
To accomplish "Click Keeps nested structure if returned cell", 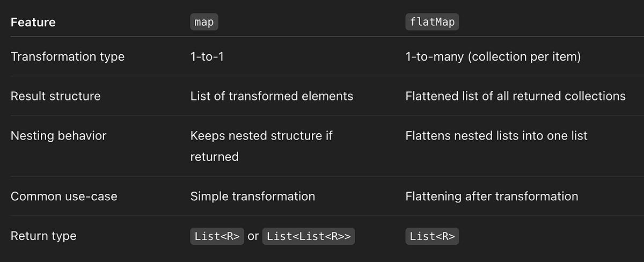I will click(x=261, y=146).
